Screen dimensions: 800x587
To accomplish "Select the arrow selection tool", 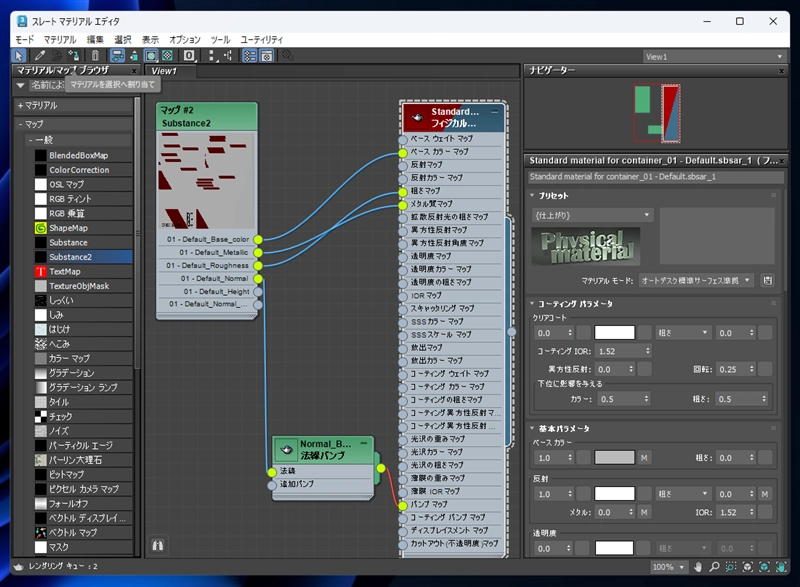I will 19,55.
